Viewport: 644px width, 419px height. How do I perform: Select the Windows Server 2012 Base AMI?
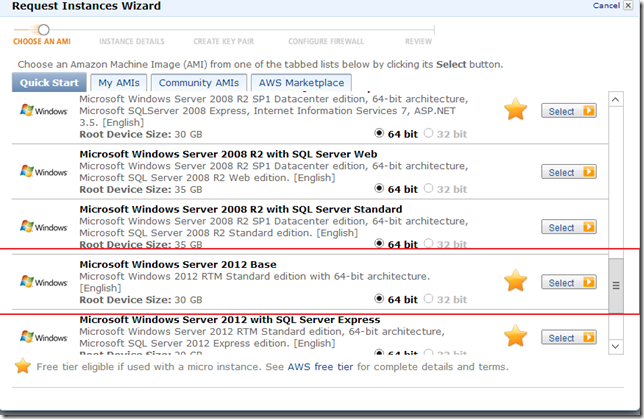pos(568,283)
